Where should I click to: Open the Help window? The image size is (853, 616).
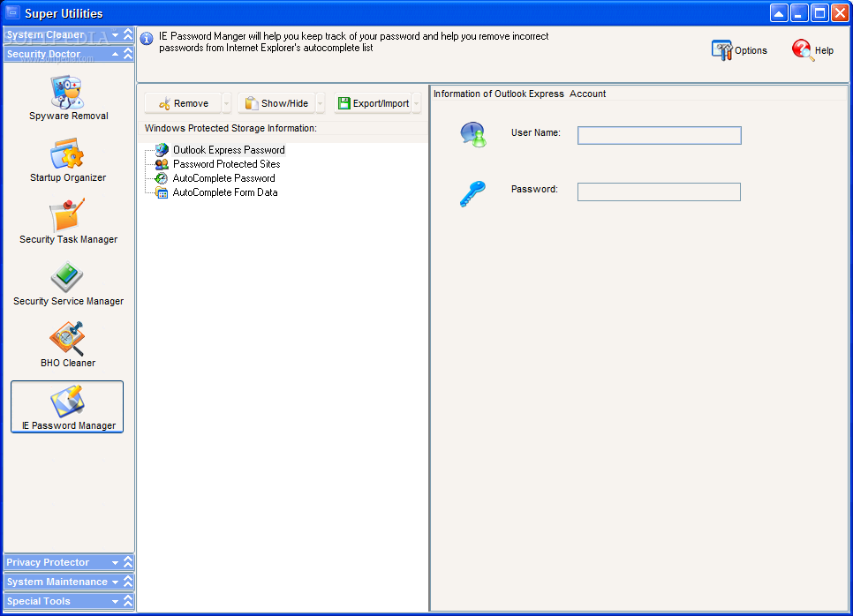(812, 50)
